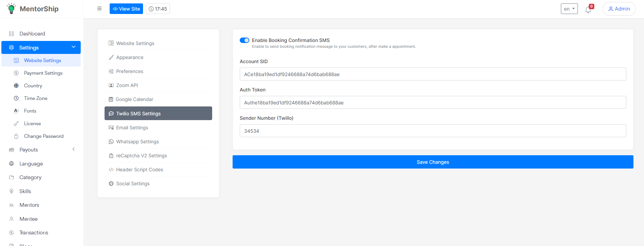Click the Account SID input field
This screenshot has height=246, width=644.
tap(433, 74)
